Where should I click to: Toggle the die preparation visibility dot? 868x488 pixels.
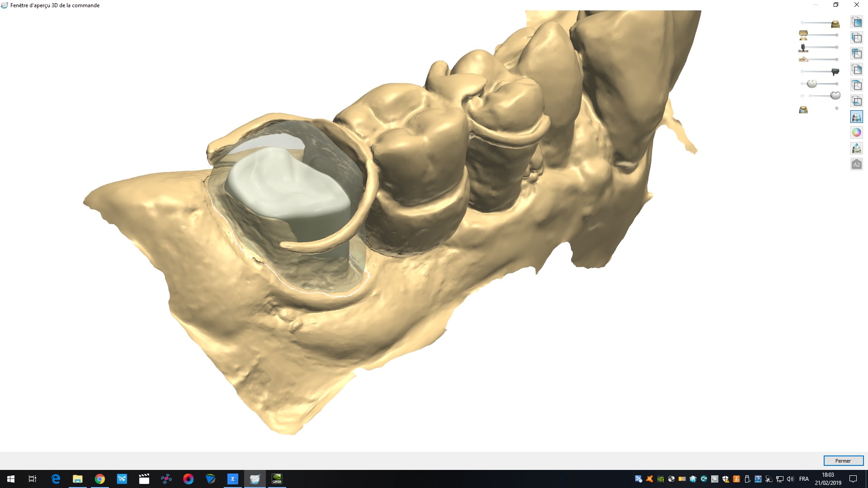pyautogui.click(x=837, y=108)
